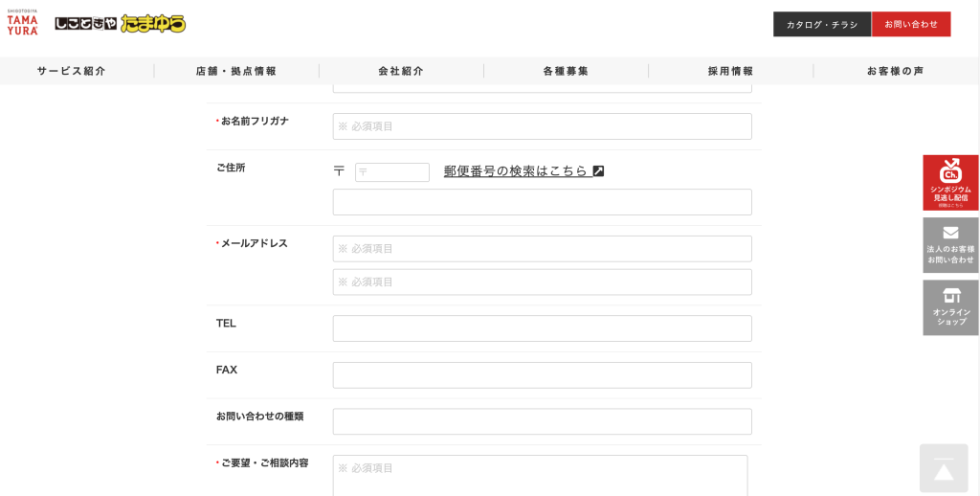Click into the TEL input field

click(542, 328)
